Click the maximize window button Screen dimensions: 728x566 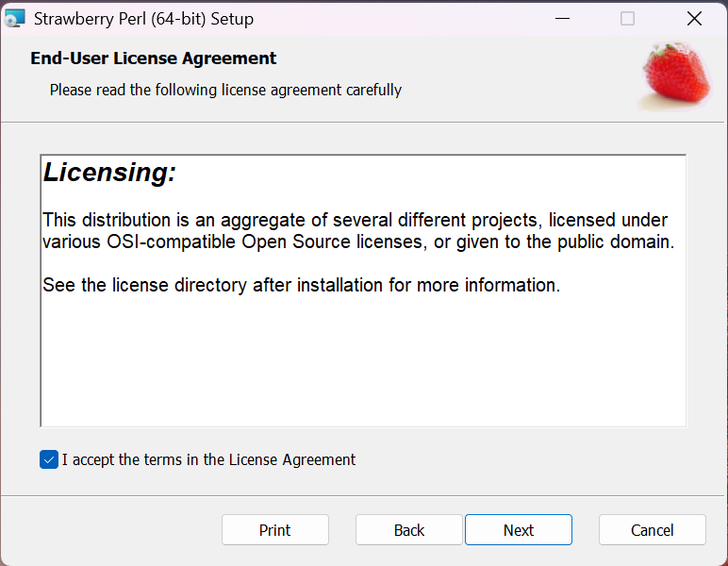627,18
